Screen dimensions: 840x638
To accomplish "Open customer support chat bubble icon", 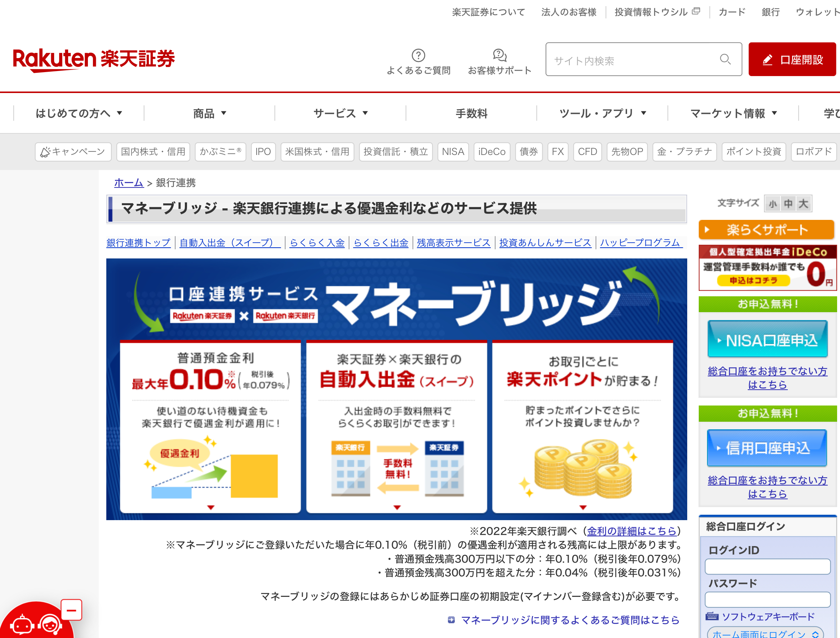I will tap(499, 56).
